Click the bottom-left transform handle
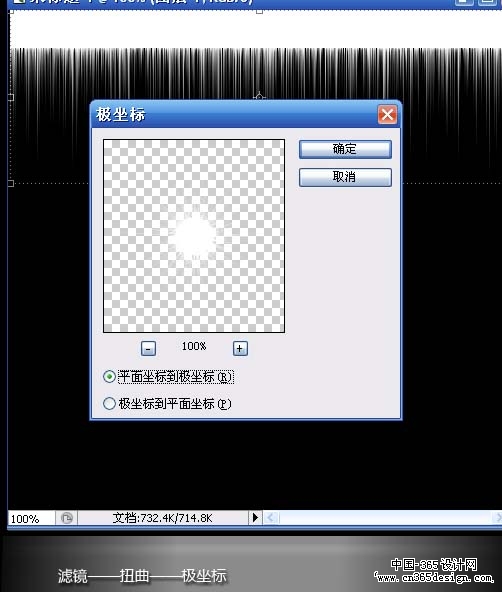Image resolution: width=502 pixels, height=592 pixels. click(x=11, y=183)
